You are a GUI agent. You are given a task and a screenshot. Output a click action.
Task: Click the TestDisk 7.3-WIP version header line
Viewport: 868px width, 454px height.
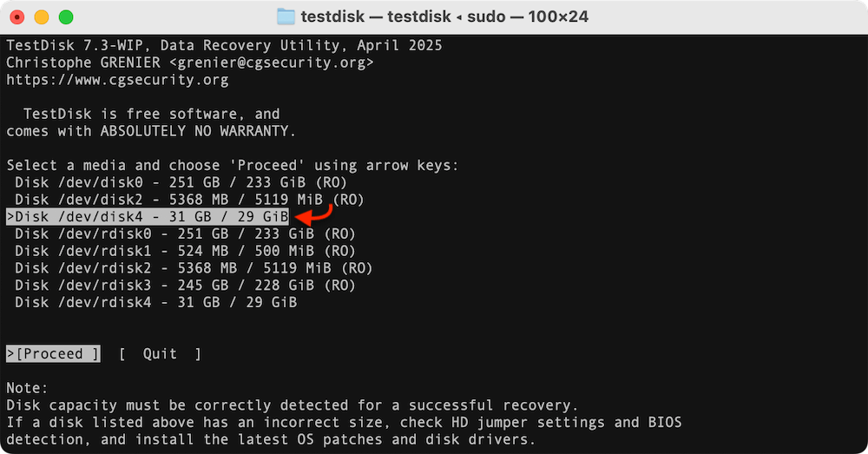224,45
